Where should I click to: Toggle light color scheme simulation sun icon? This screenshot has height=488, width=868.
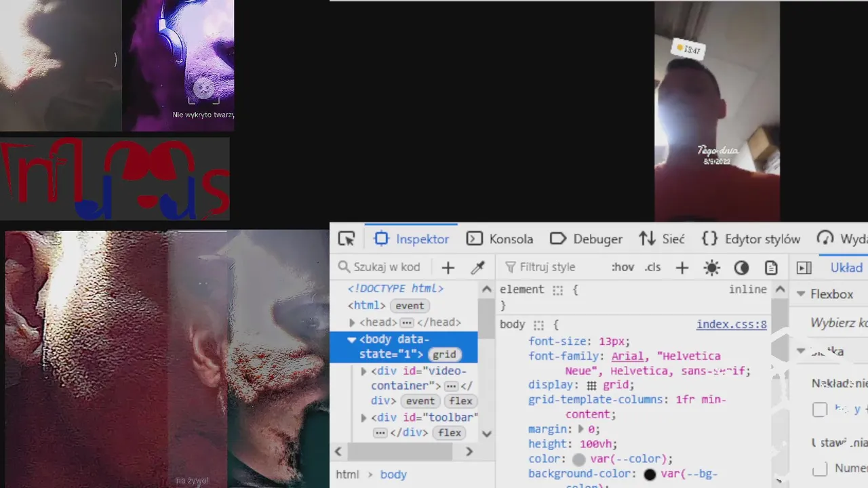click(711, 268)
